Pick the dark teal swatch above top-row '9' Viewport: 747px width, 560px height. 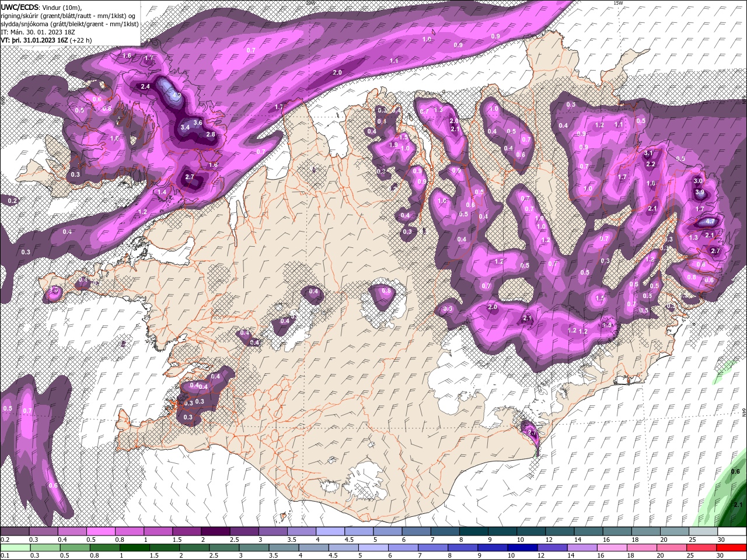point(502,531)
